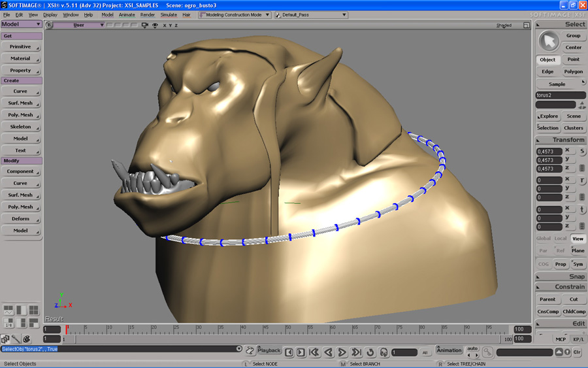The image size is (588, 368).
Task: Open the Display menu
Action: (x=50, y=14)
